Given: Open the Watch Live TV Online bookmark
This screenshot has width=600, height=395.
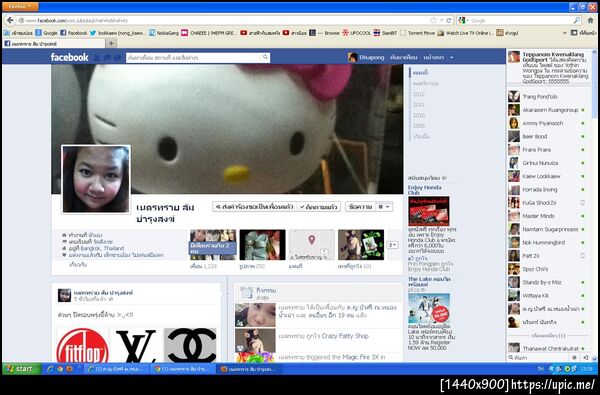Looking at the screenshot, I should tap(465, 33).
